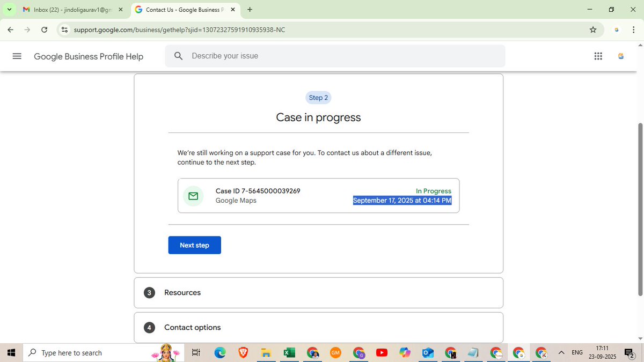The image size is (644, 362).
Task: Open the Google account avatar
Action: point(621,56)
